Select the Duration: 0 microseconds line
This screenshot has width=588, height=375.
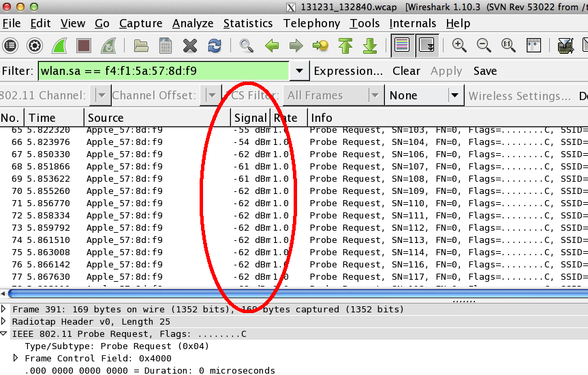tap(150, 370)
